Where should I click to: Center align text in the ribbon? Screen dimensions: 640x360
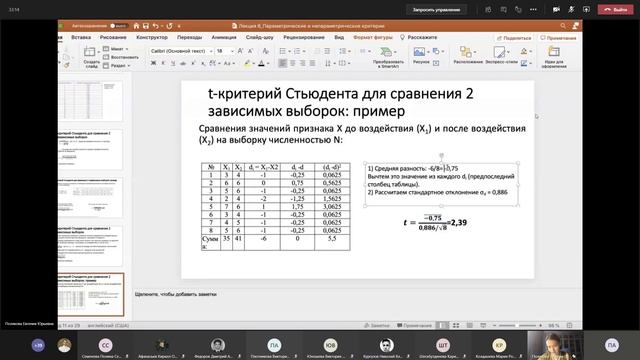(x=293, y=63)
